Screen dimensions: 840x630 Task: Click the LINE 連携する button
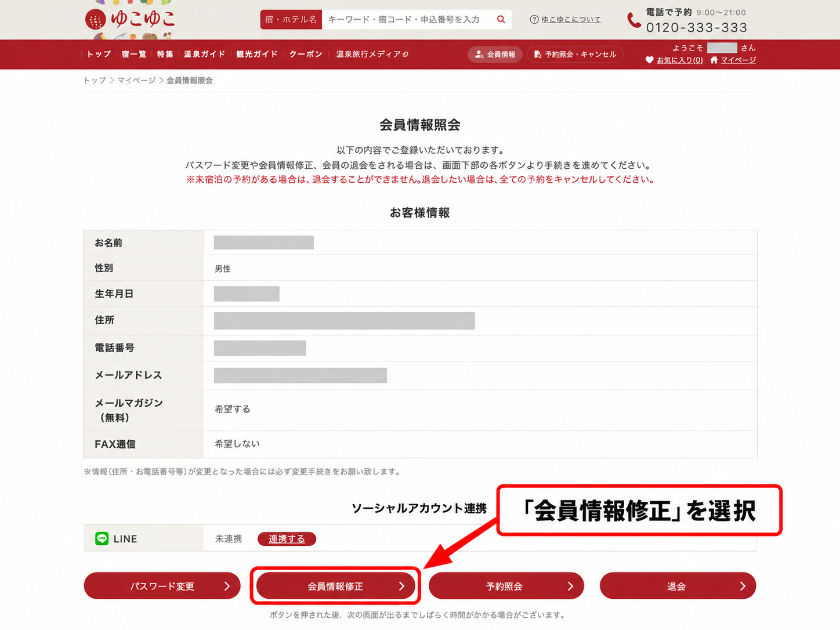(287, 539)
